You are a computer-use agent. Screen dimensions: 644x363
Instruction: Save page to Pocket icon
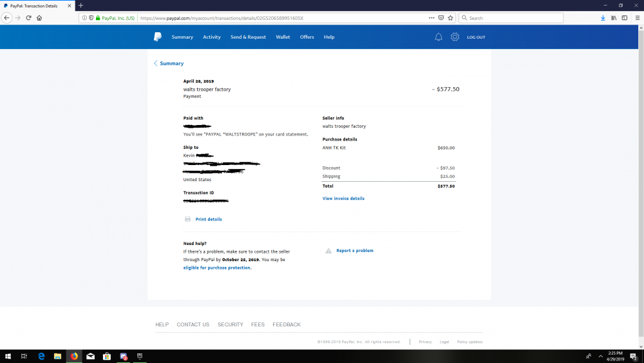pos(440,17)
